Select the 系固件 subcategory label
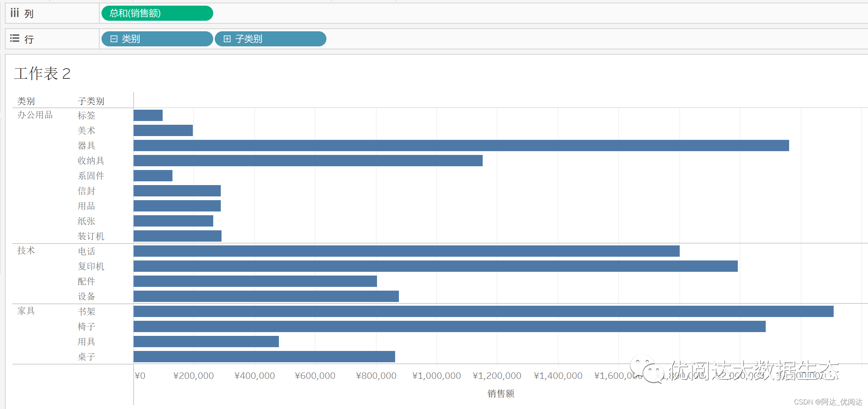Image resolution: width=868 pixels, height=409 pixels. point(91,176)
